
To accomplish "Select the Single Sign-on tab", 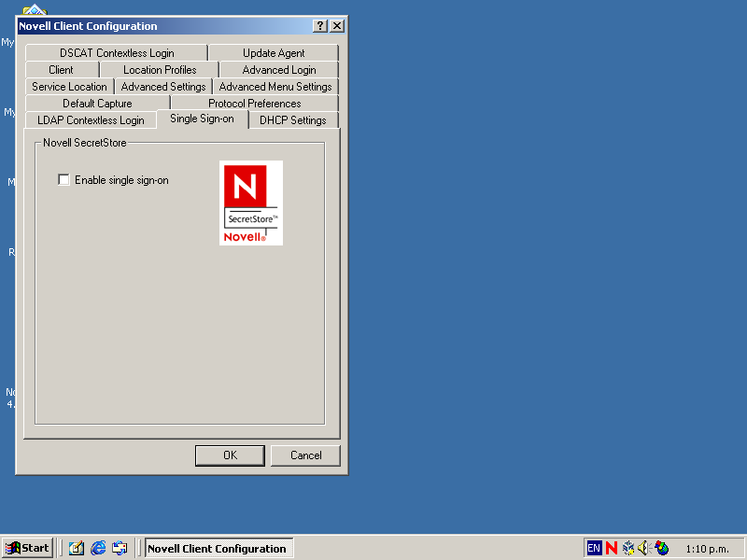I will (x=202, y=119).
